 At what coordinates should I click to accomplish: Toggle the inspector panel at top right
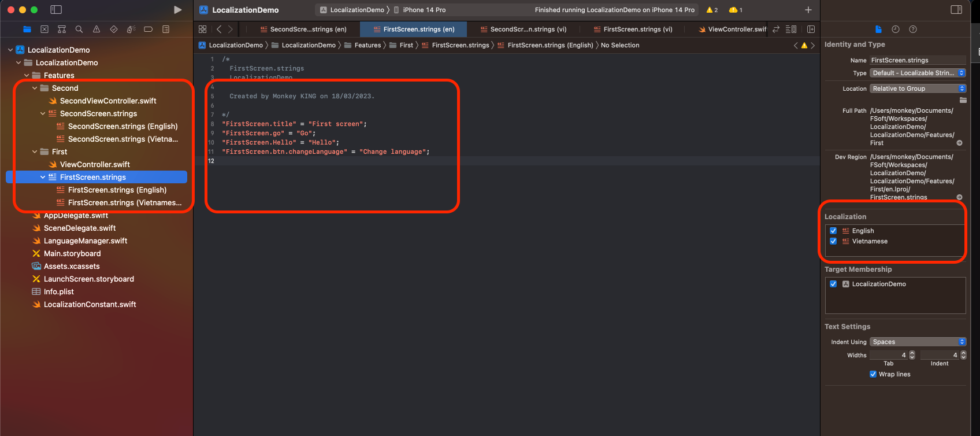(956, 10)
